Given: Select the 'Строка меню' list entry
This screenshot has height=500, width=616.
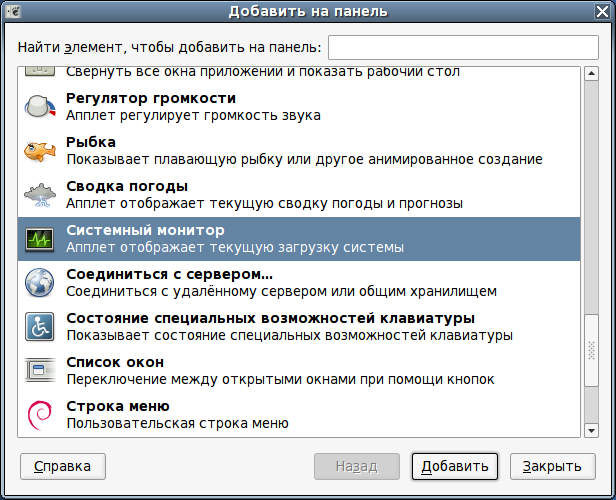Looking at the screenshot, I should 299,415.
